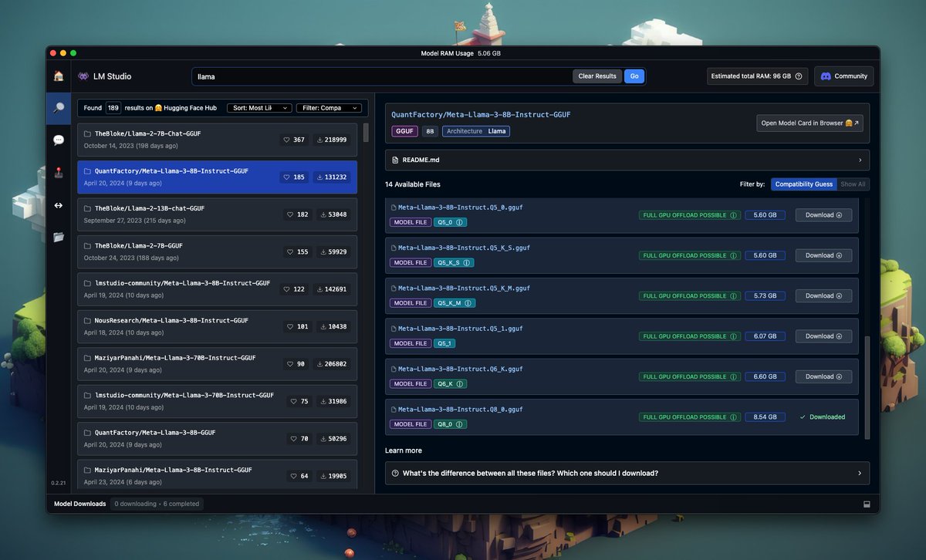The image size is (926, 560).
Task: Click the Estimated total RAM: 96 GB label
Action: click(751, 76)
